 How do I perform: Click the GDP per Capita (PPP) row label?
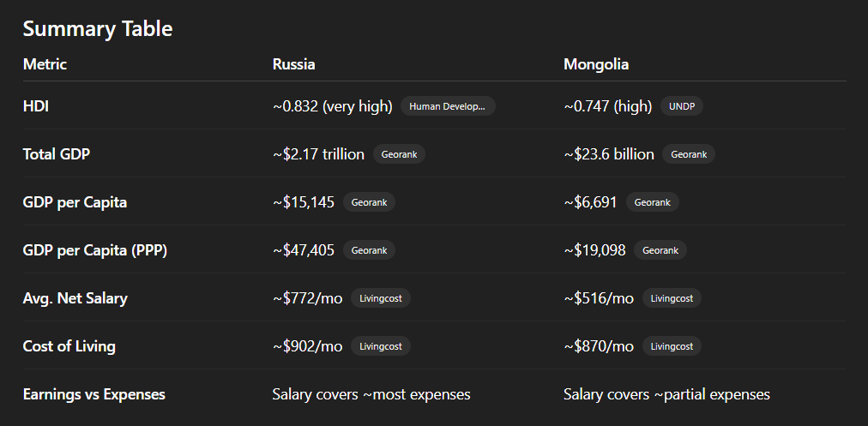tap(95, 250)
